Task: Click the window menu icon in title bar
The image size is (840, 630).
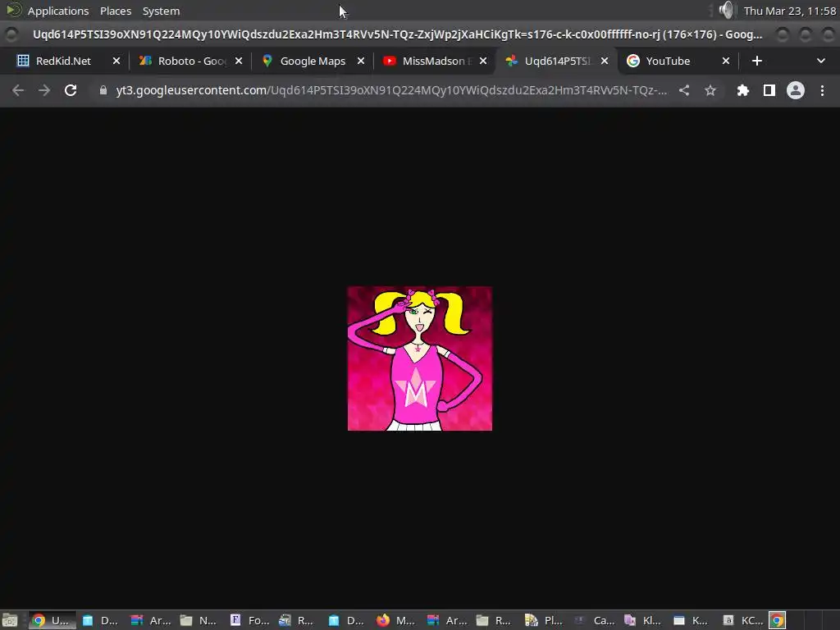Action: click(11, 34)
